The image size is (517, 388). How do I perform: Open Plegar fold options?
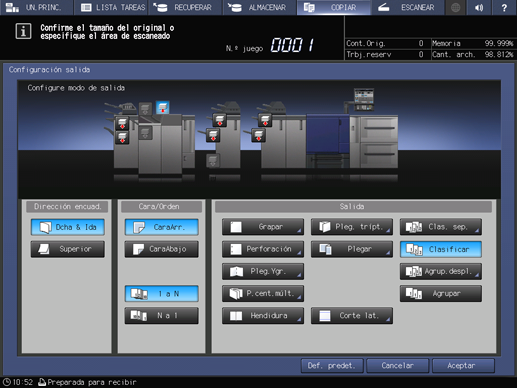click(352, 249)
